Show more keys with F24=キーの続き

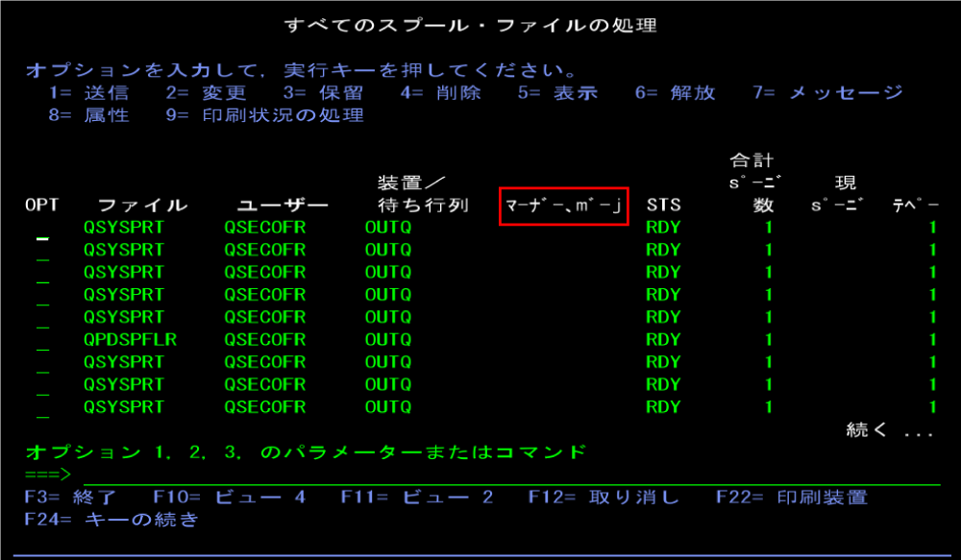pyautogui.click(x=111, y=520)
